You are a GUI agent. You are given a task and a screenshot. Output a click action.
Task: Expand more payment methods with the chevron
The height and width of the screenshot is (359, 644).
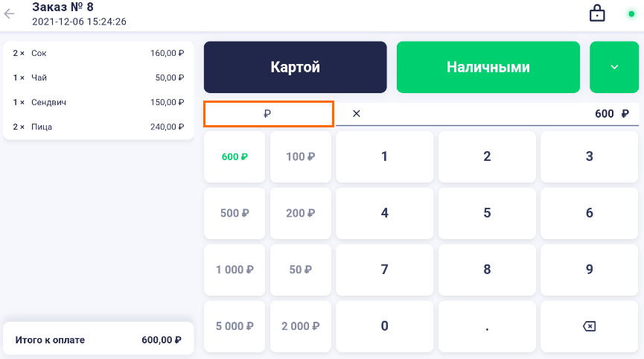click(x=614, y=67)
